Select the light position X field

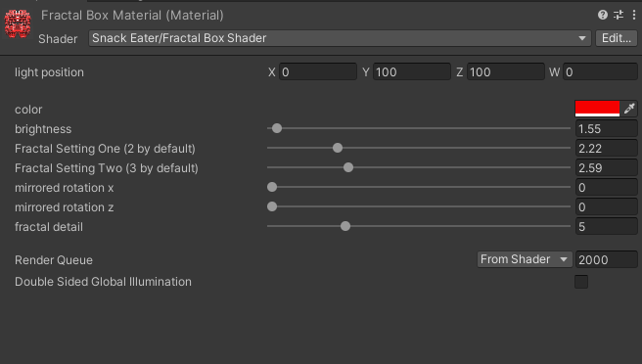tap(318, 71)
